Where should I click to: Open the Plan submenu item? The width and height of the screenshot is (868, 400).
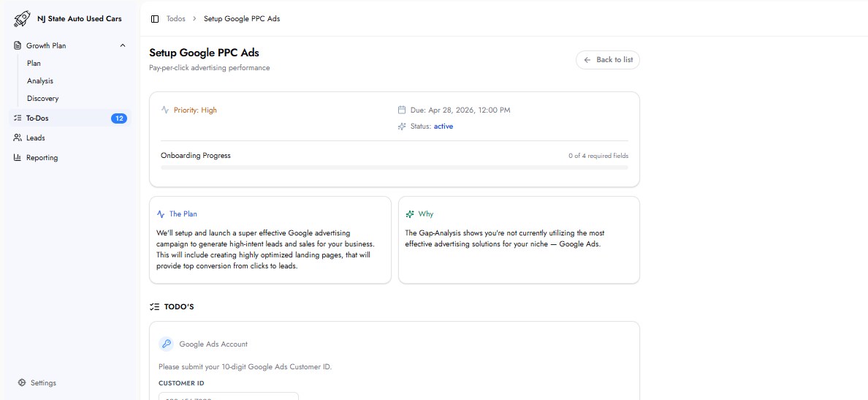click(34, 63)
